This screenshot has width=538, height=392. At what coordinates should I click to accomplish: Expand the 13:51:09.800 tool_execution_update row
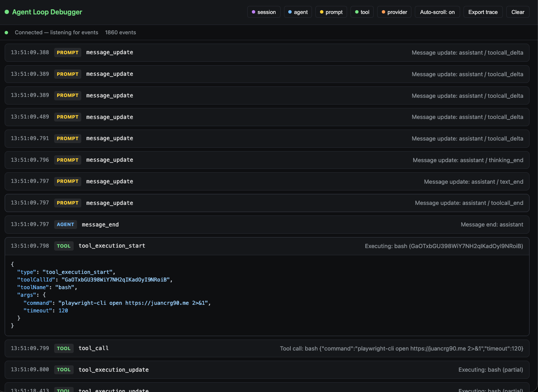click(x=267, y=370)
